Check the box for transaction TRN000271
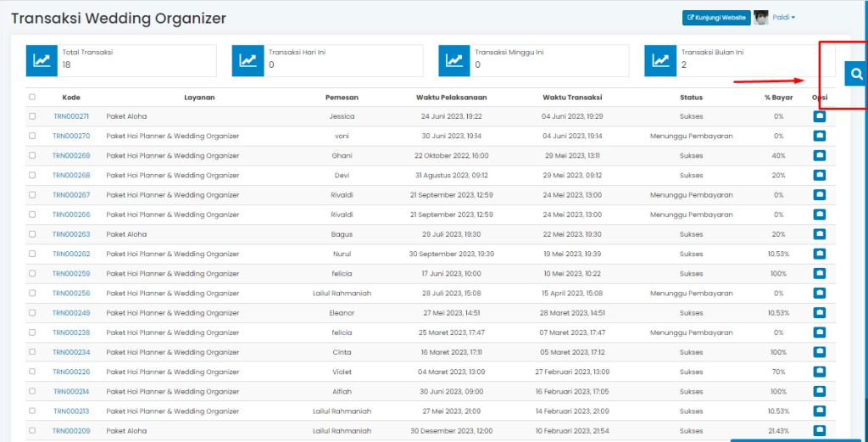Viewport: 868px width, 442px height. click(x=32, y=116)
